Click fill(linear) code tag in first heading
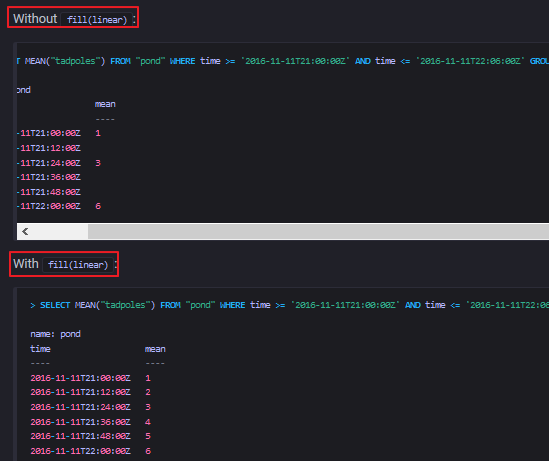This screenshot has height=461, width=549. click(x=97, y=20)
